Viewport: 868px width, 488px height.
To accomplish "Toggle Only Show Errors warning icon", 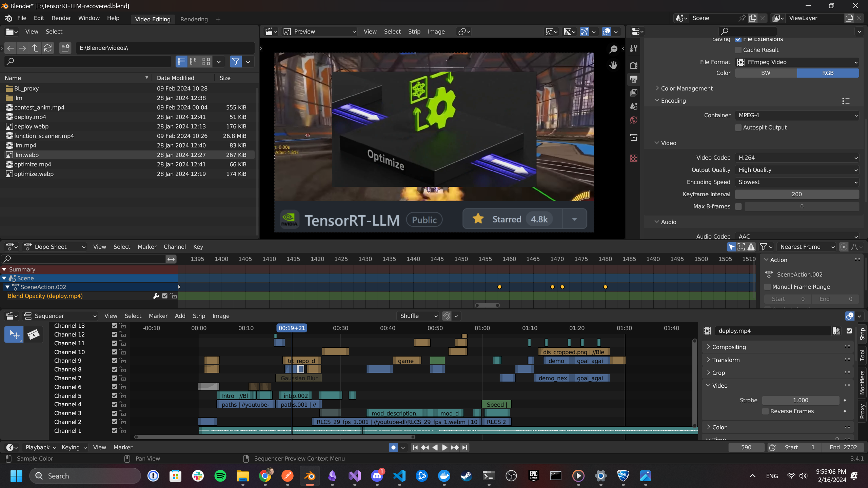I will (x=751, y=247).
